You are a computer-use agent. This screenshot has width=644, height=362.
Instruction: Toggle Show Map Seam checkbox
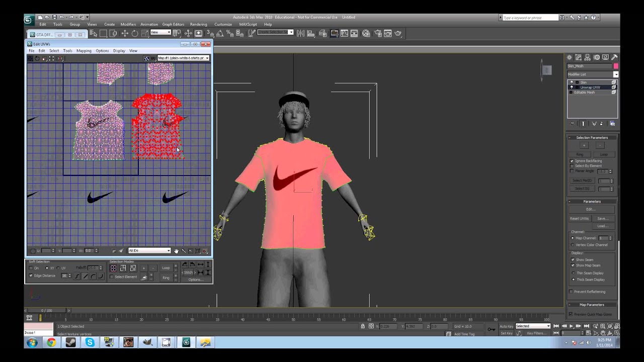click(x=573, y=265)
